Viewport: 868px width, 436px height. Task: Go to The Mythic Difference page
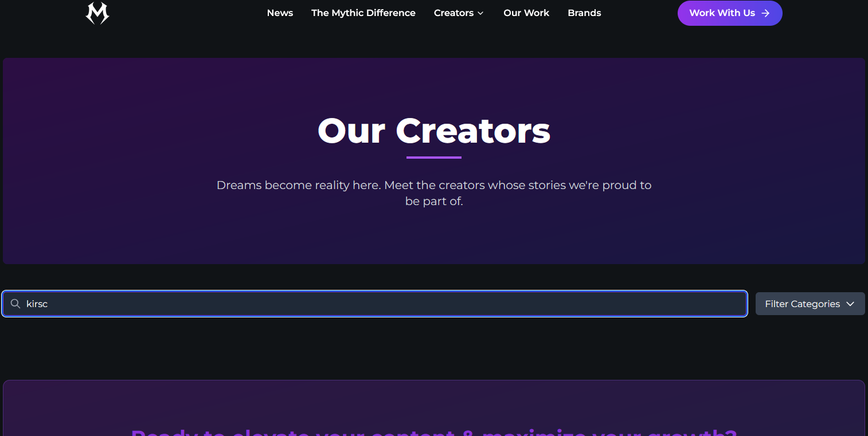click(363, 13)
